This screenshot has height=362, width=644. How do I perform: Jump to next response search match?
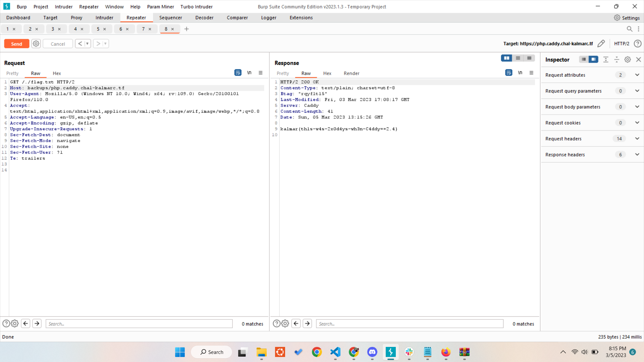tap(307, 323)
